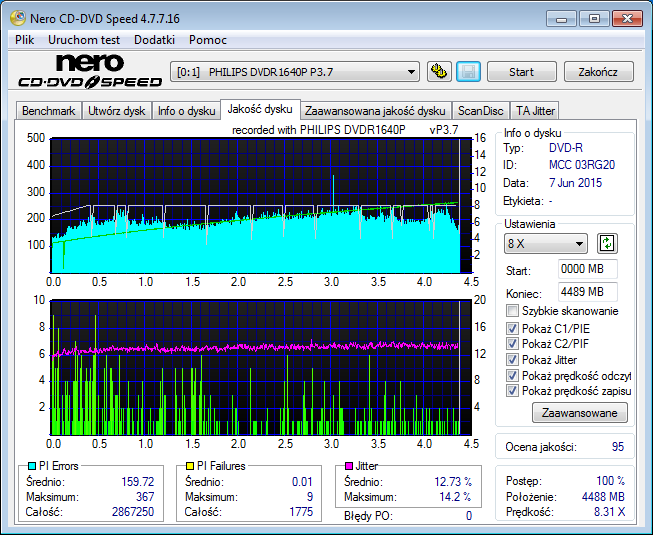Click the Błędy PO value 0
Screen dimensions: 653x535
point(469,516)
